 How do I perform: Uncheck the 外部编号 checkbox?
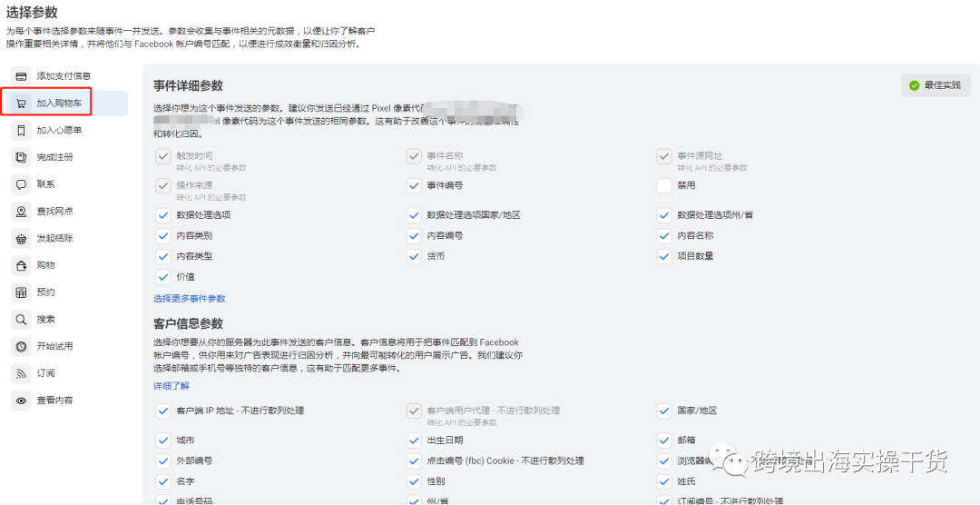point(163,461)
